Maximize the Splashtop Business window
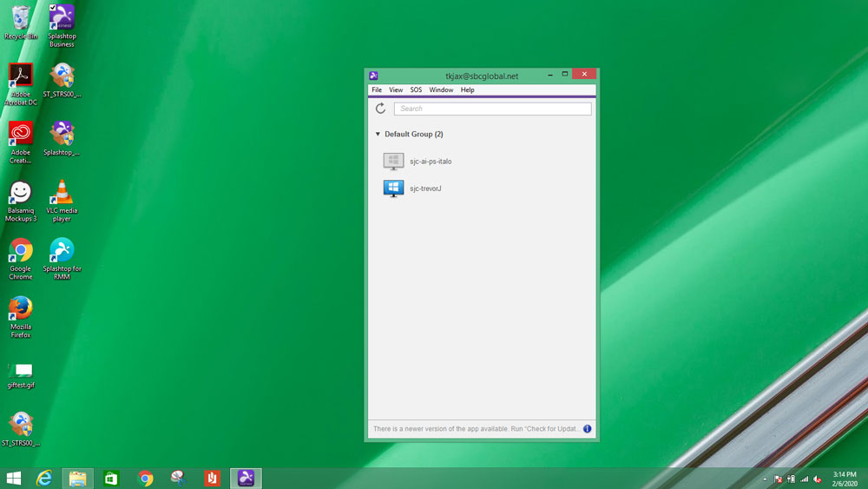Viewport: 868px width, 489px height. (x=565, y=74)
